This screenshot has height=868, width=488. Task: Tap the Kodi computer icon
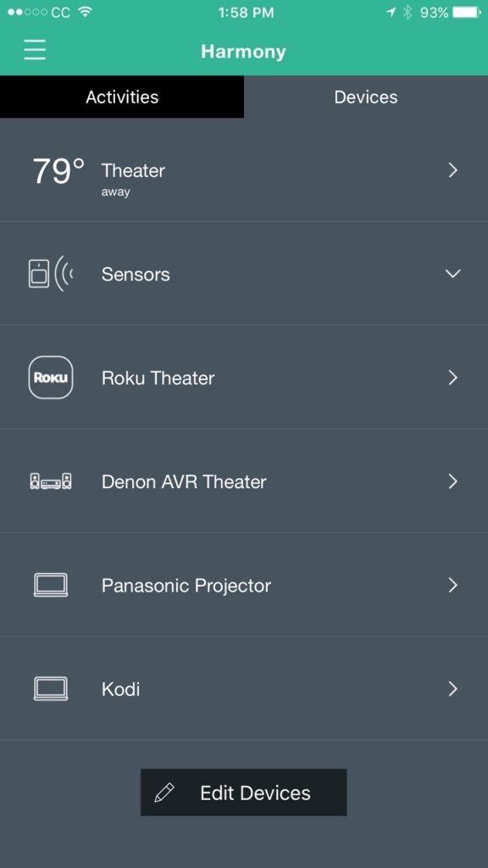[50, 688]
